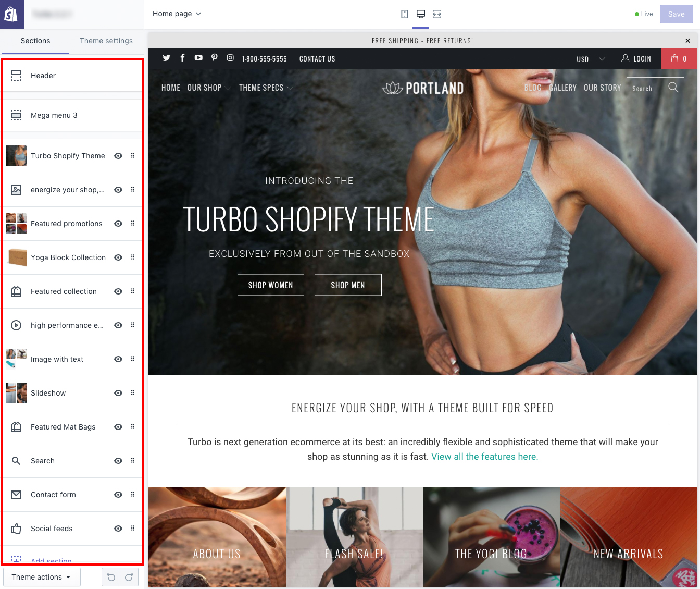The image size is (700, 589).
Task: Hide the Contact form section
Action: (118, 495)
